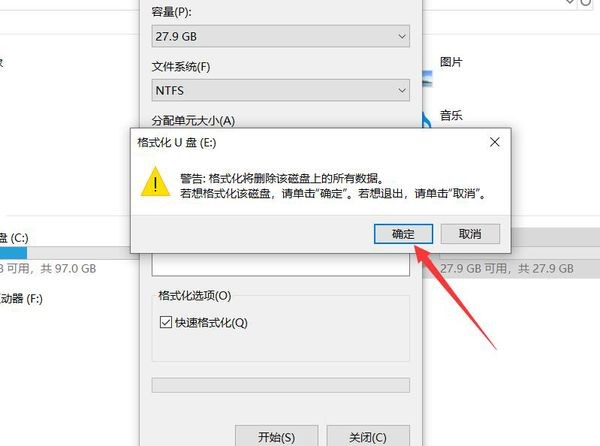The width and height of the screenshot is (600, 446).
Task: Start formatting with 开始(S) button
Action: [276, 436]
